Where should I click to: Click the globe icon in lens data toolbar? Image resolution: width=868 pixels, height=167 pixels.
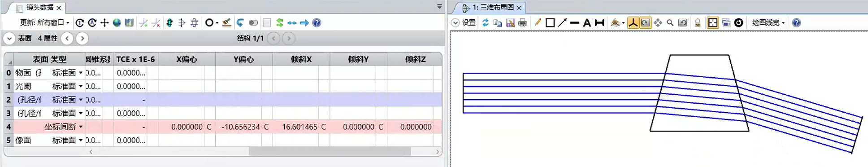(117, 22)
